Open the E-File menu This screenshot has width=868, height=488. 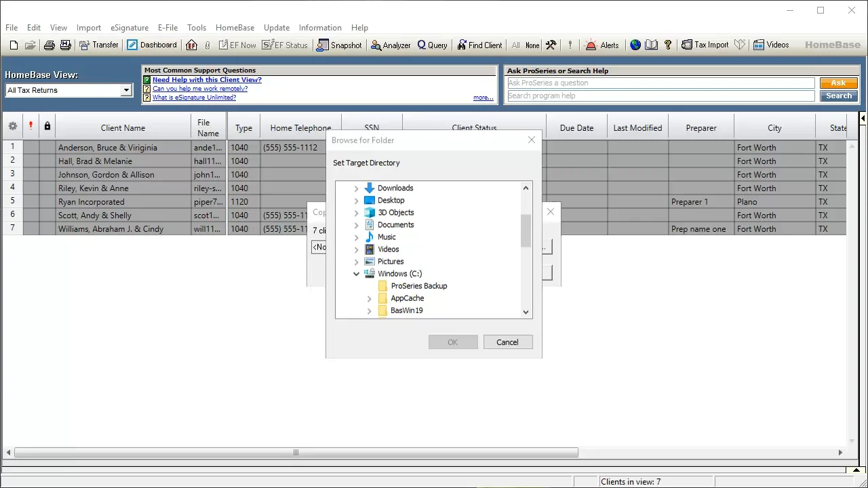(167, 28)
